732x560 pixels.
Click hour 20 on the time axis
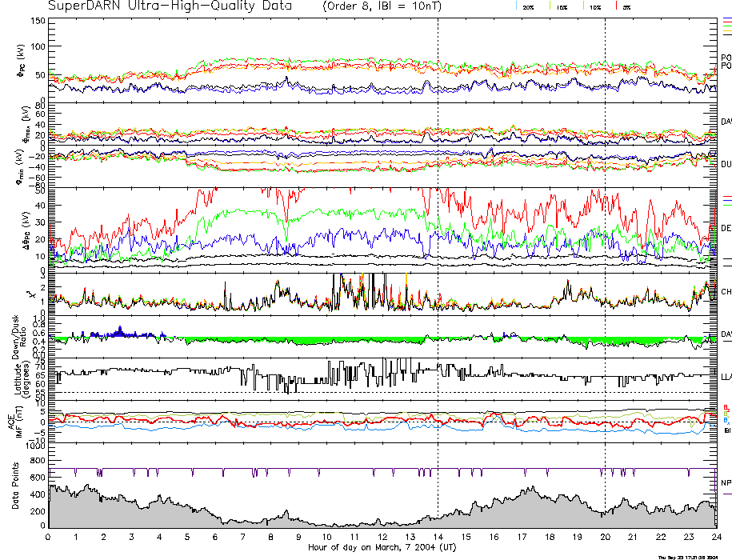click(x=605, y=537)
